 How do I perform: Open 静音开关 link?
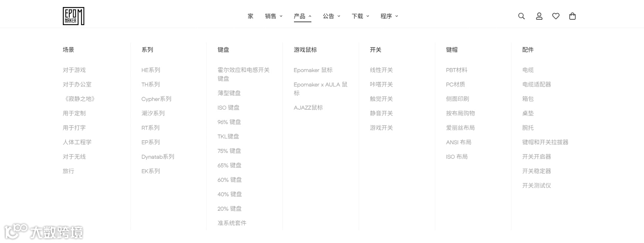click(381, 113)
